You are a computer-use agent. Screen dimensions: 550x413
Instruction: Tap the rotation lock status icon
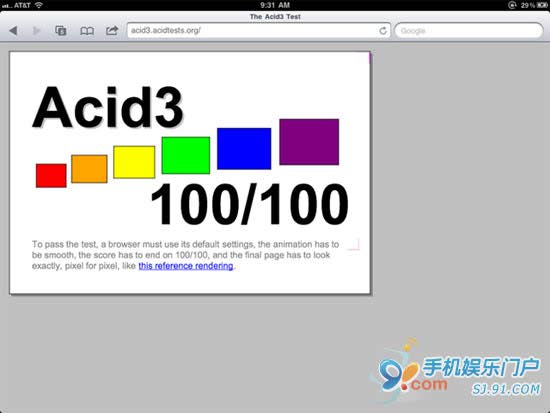click(512, 5)
